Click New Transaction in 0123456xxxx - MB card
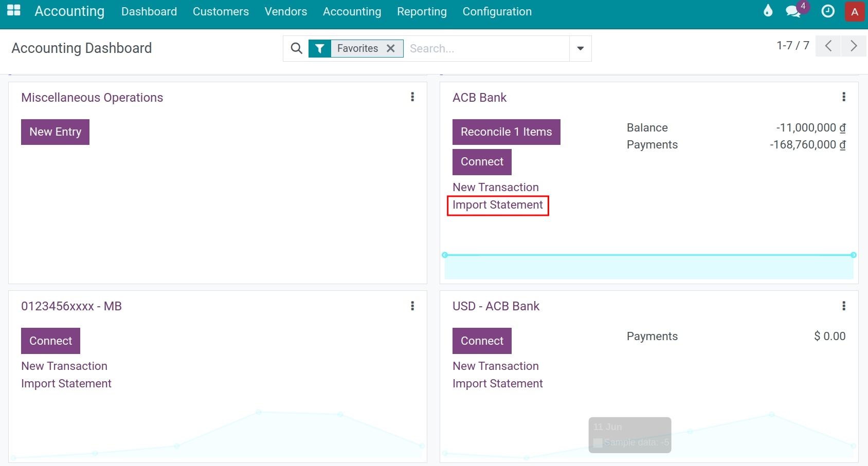Screen dimensions: 868x466 click(64, 366)
